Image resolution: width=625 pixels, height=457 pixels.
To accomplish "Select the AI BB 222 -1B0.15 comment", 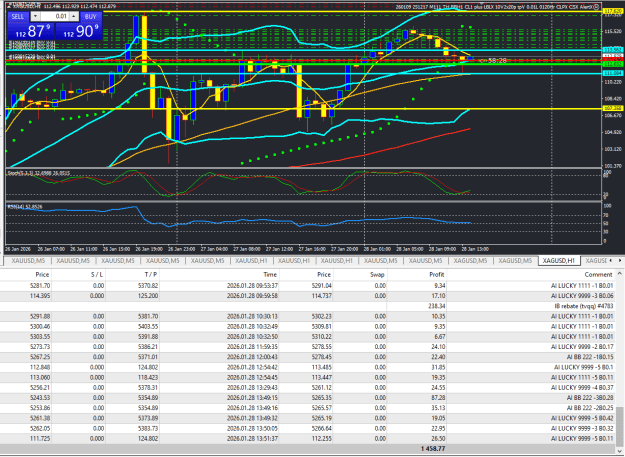I will click(590, 357).
